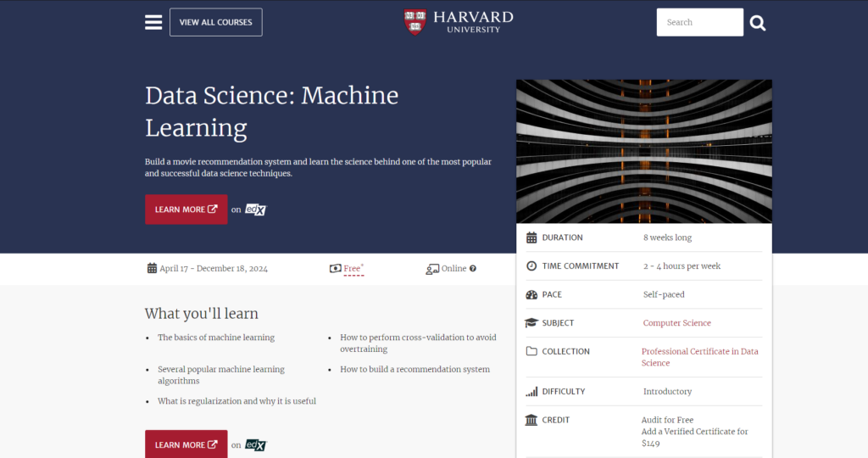Screen dimensions: 868x458
Task: Click the institution icon beside Credit
Action: (531, 421)
